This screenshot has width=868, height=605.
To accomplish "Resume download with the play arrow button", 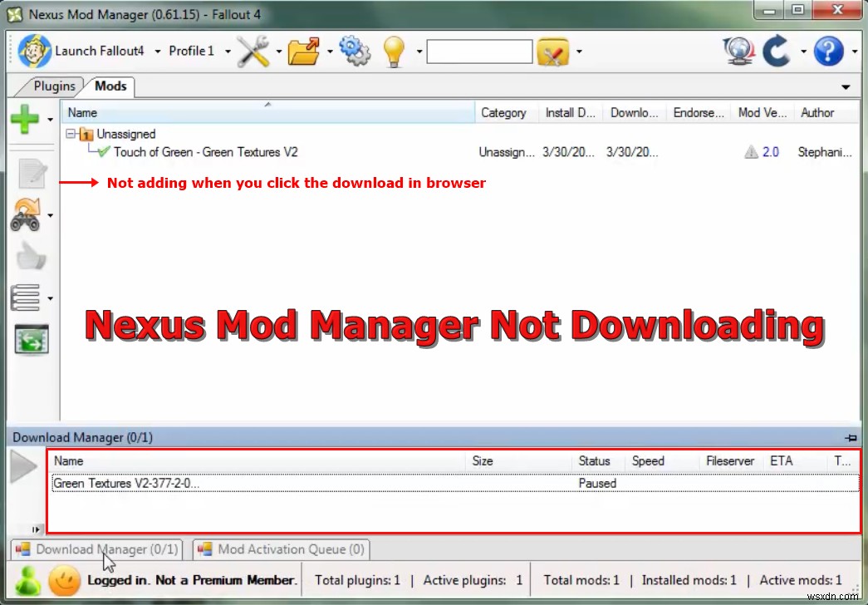I will pos(24,466).
